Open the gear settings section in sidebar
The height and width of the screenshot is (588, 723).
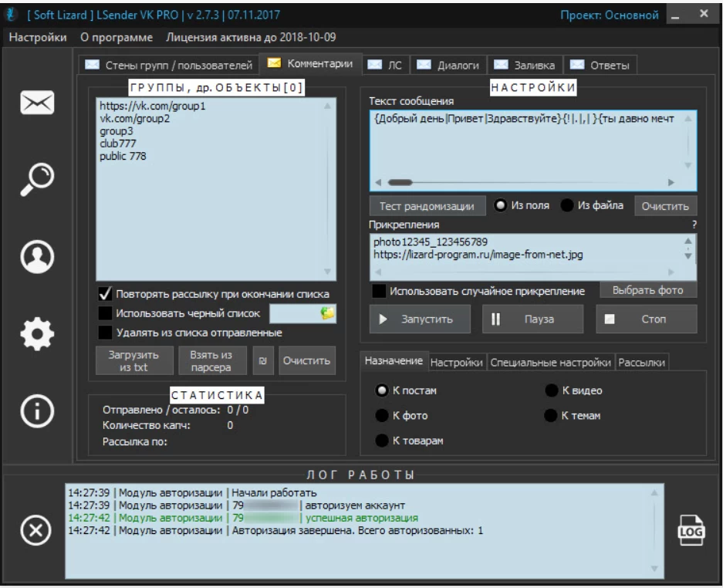[x=37, y=333]
